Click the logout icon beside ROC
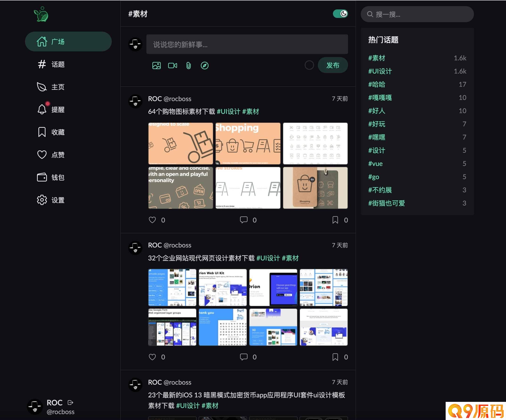 point(70,403)
